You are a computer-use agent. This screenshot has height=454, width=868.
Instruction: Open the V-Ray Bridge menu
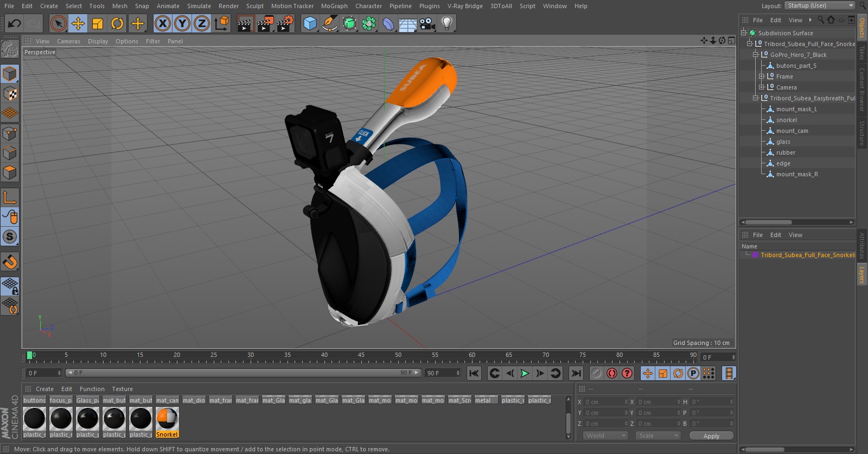pyautogui.click(x=465, y=6)
